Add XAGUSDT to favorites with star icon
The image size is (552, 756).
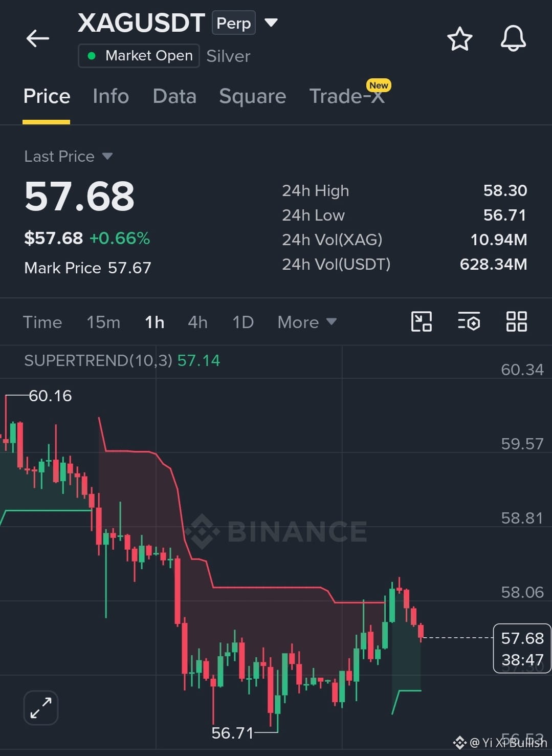pos(459,39)
